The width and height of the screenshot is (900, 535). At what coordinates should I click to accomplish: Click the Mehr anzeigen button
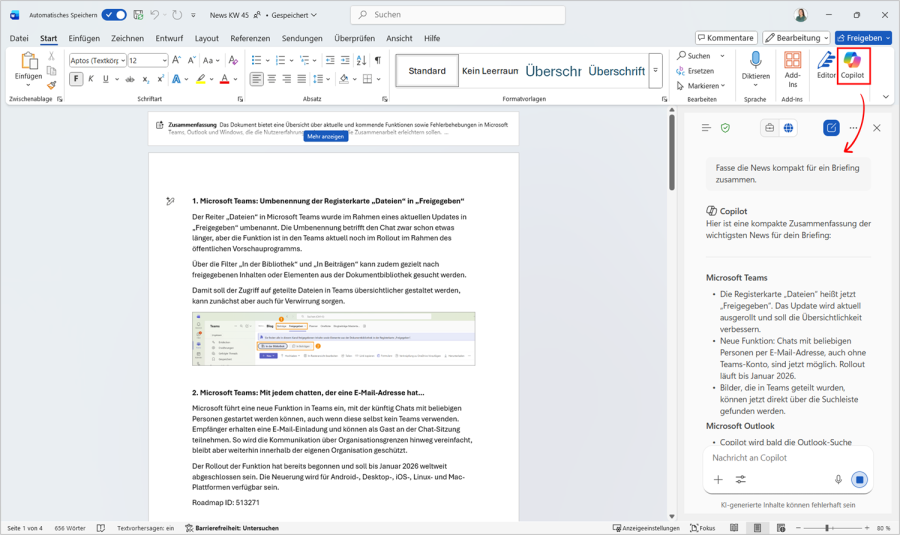tap(325, 137)
